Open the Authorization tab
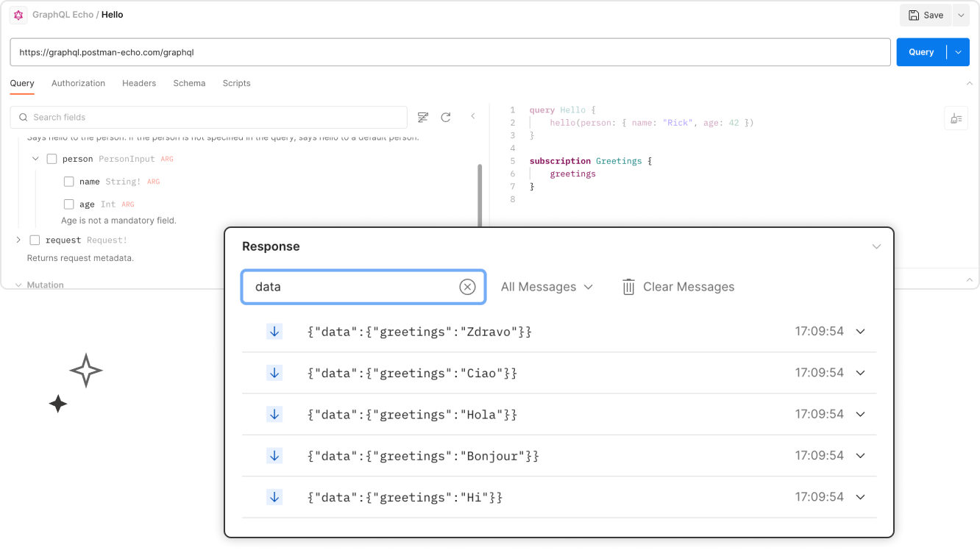980x550 pixels. pyautogui.click(x=78, y=83)
